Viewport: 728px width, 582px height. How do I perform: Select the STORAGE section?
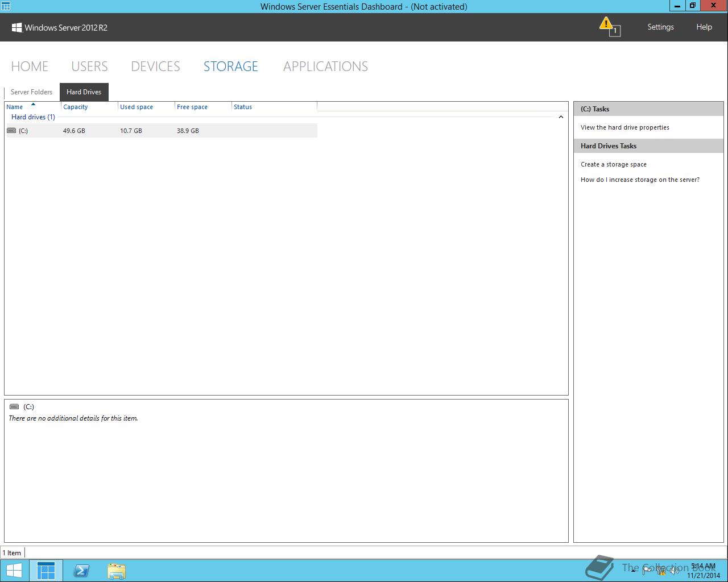click(231, 66)
